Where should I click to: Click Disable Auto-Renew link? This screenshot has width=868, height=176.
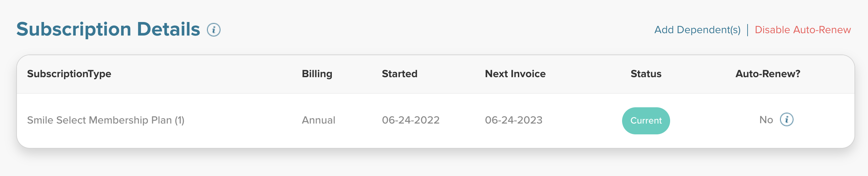802,30
